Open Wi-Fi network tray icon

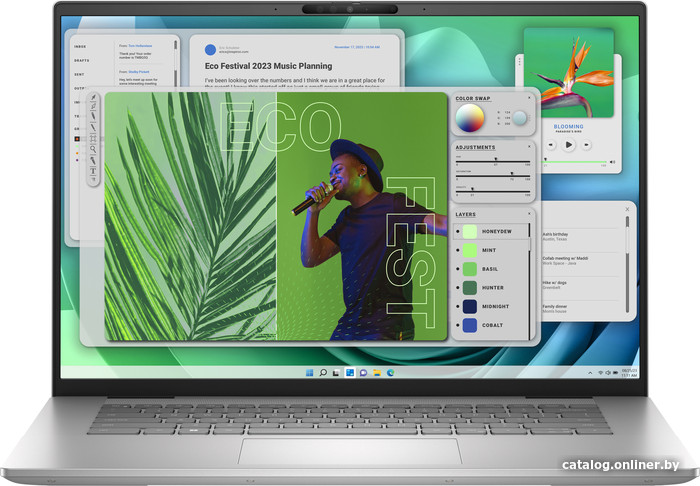[600, 373]
